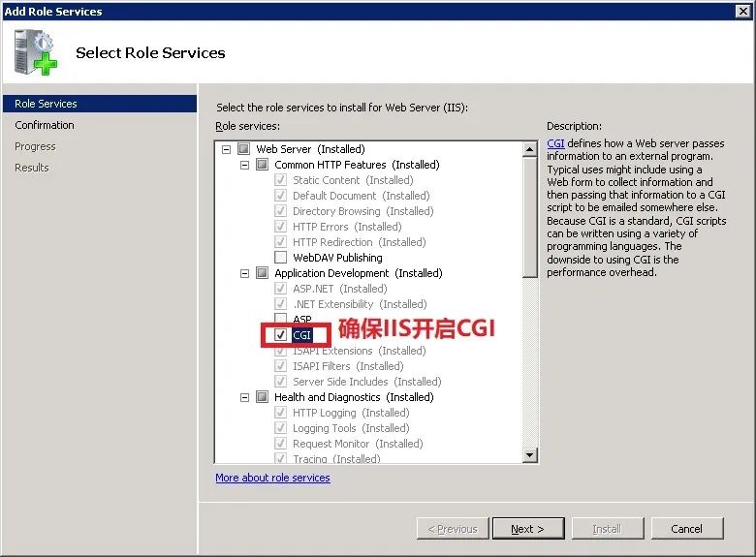Click the Static Content checkbox
This screenshot has width=756, height=557.
click(281, 180)
